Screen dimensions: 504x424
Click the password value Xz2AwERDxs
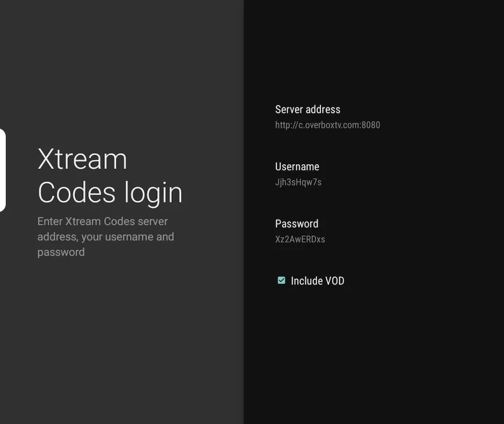coord(300,239)
